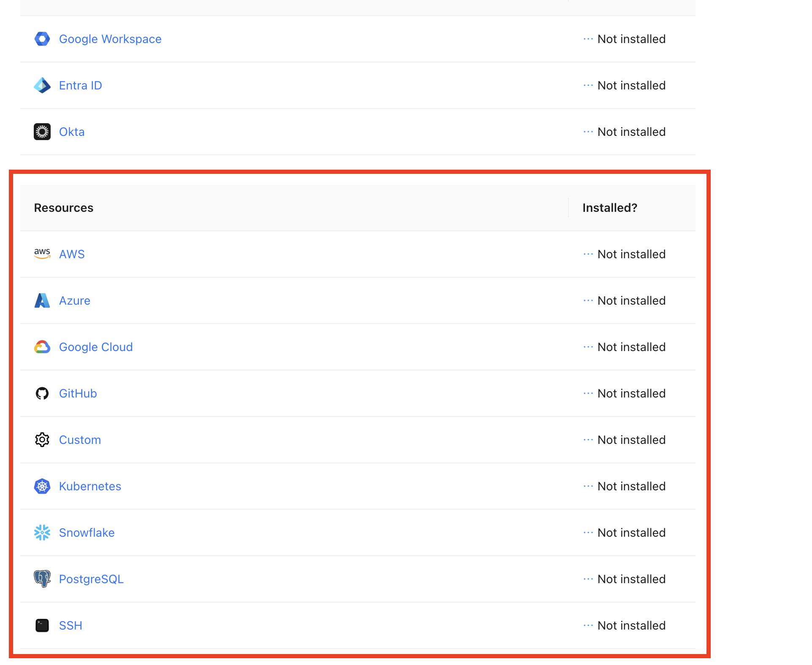This screenshot has height=665, width=812.
Task: Click Not installed text in Entra ID row
Action: point(631,85)
